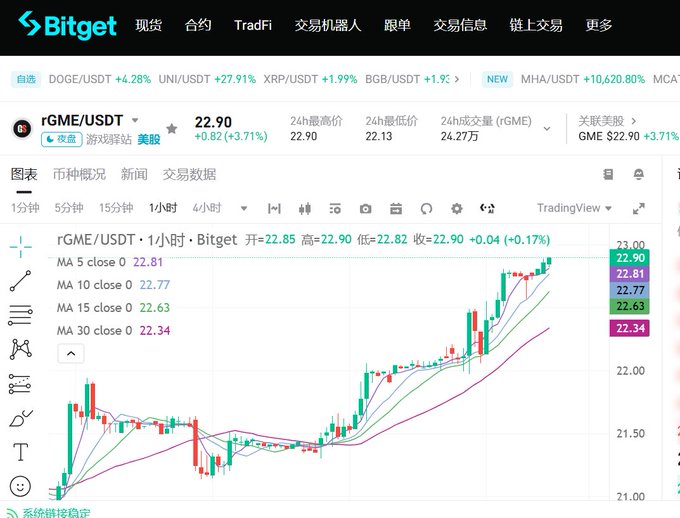Open the 合约 futures menu

[x=198, y=25]
